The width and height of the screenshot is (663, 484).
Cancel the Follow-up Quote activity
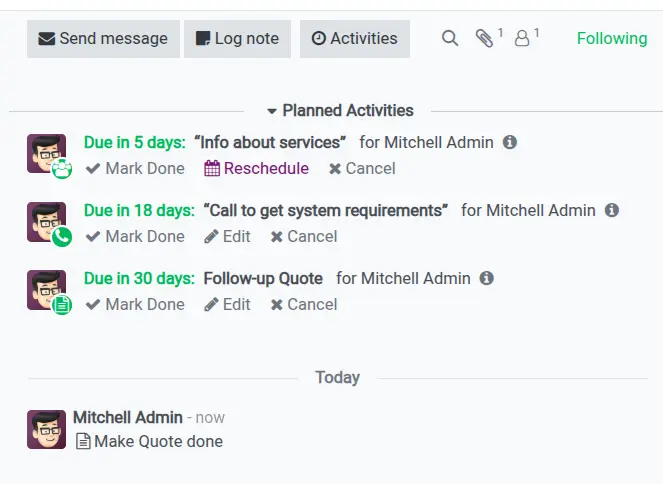[304, 304]
